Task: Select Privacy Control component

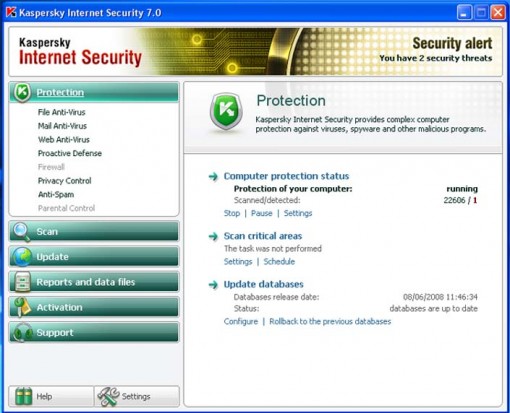Action: [x=64, y=181]
